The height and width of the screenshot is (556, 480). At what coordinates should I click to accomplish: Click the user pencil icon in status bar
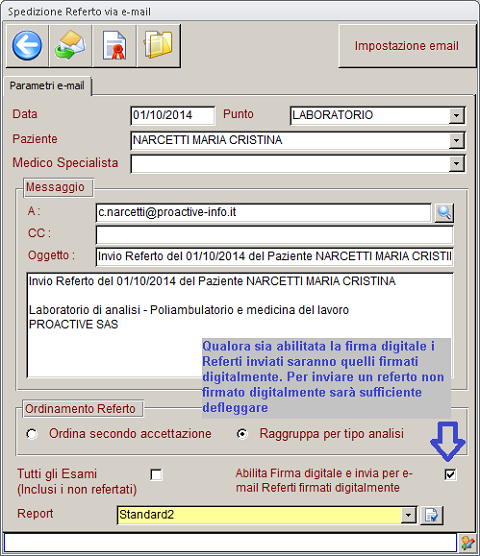coord(468,543)
